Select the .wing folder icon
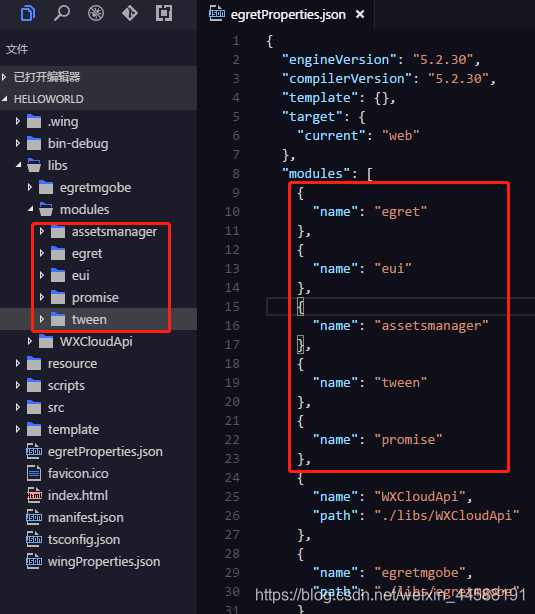 pyautogui.click(x=34, y=121)
